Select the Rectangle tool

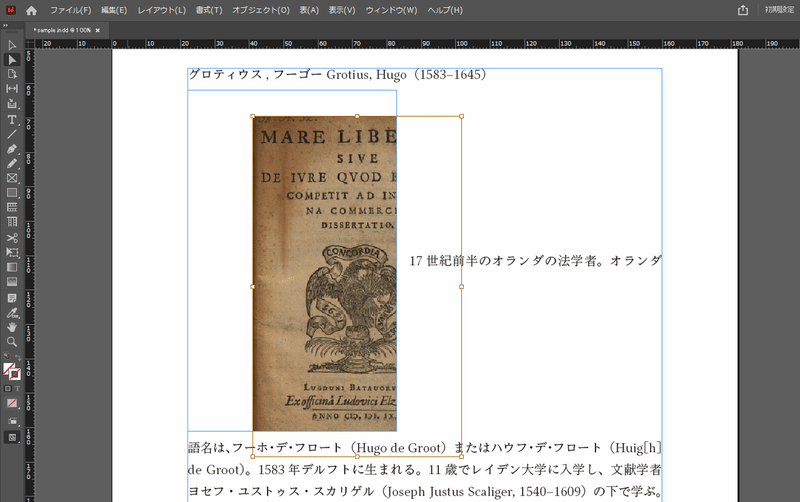(12, 193)
